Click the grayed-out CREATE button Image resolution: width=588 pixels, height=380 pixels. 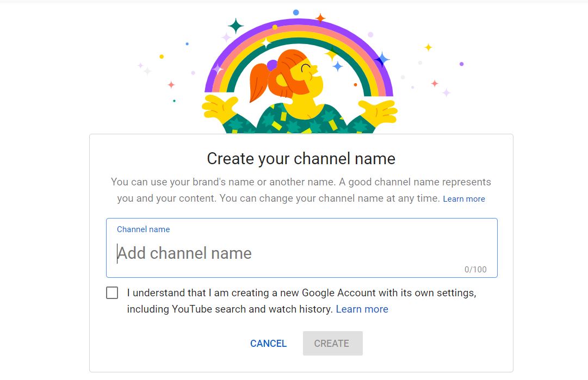333,343
